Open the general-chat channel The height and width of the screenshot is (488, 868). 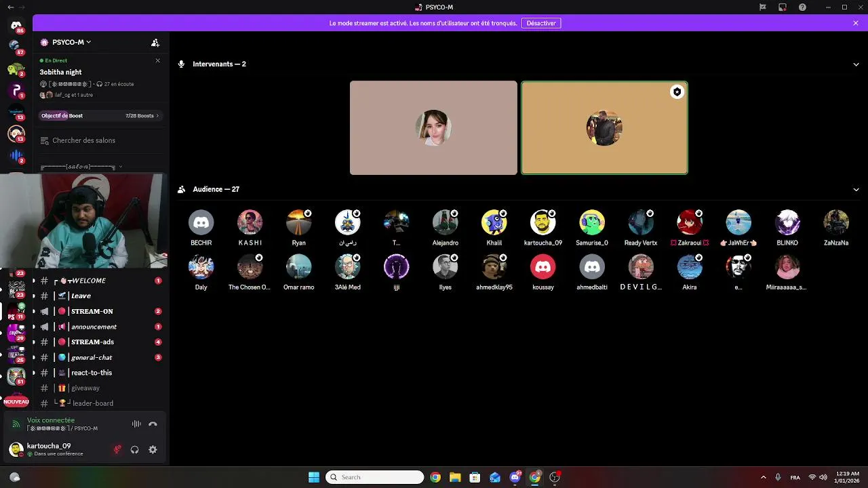point(100,358)
